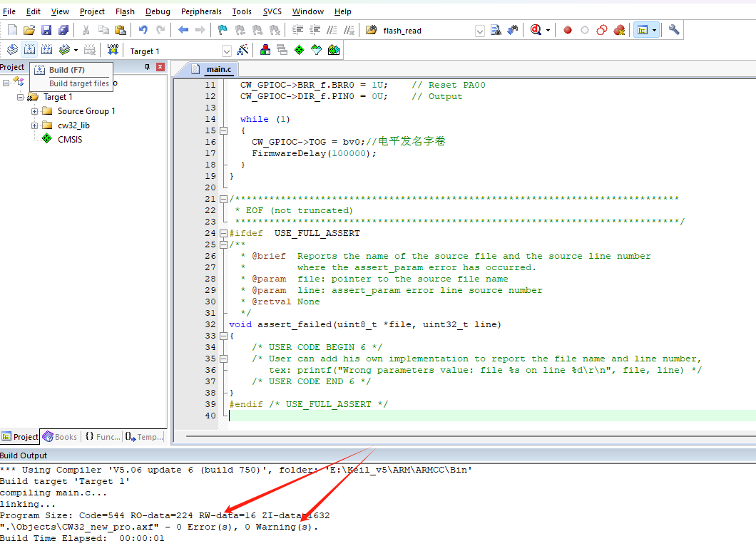Open the Peripherals menu
The height and width of the screenshot is (546, 756).
click(201, 11)
